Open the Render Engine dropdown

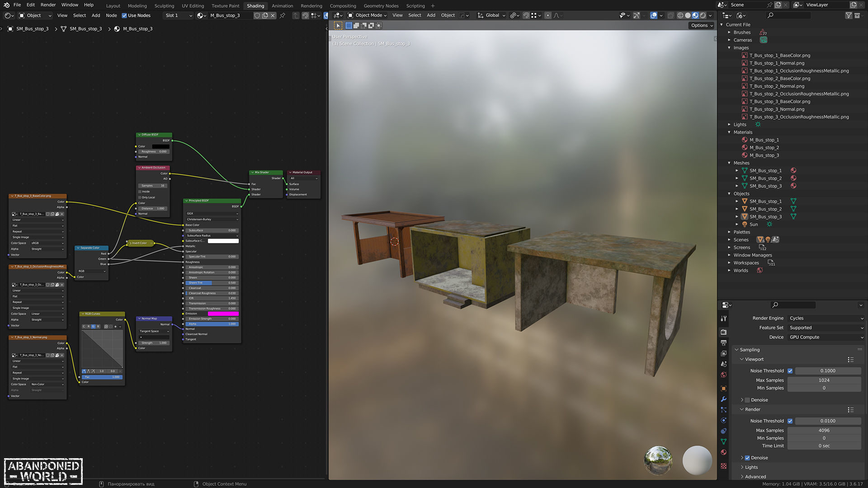pos(826,318)
